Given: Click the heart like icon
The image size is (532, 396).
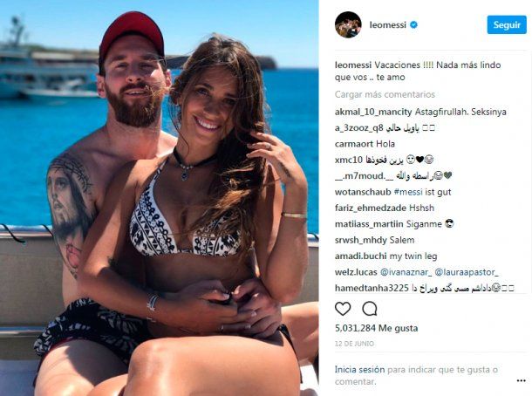Looking at the screenshot, I should (343, 309).
